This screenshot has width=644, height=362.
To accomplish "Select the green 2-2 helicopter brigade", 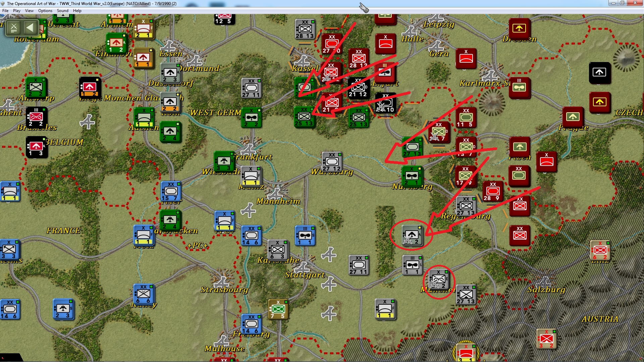I will click(x=251, y=118).
